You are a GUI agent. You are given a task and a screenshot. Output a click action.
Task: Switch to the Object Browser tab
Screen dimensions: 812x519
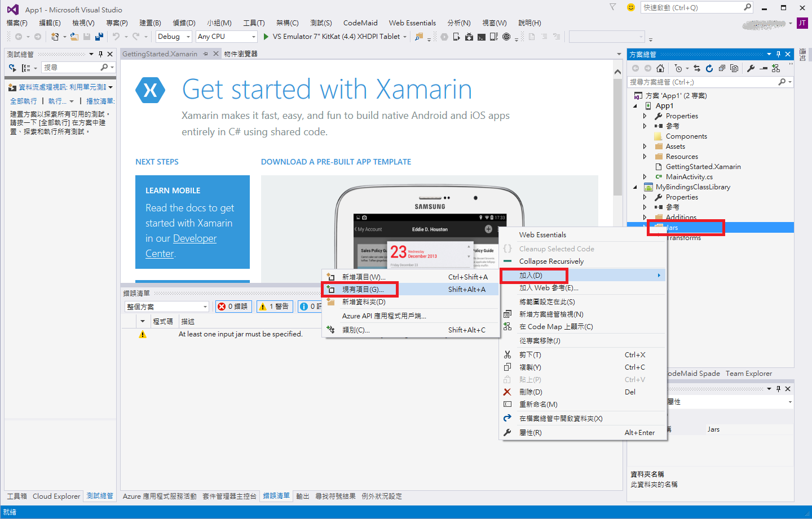click(x=241, y=54)
